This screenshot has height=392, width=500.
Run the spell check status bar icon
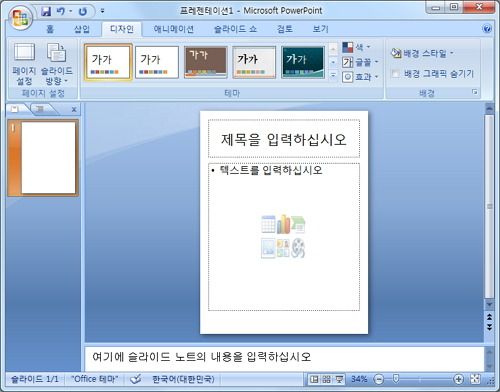click(x=136, y=379)
